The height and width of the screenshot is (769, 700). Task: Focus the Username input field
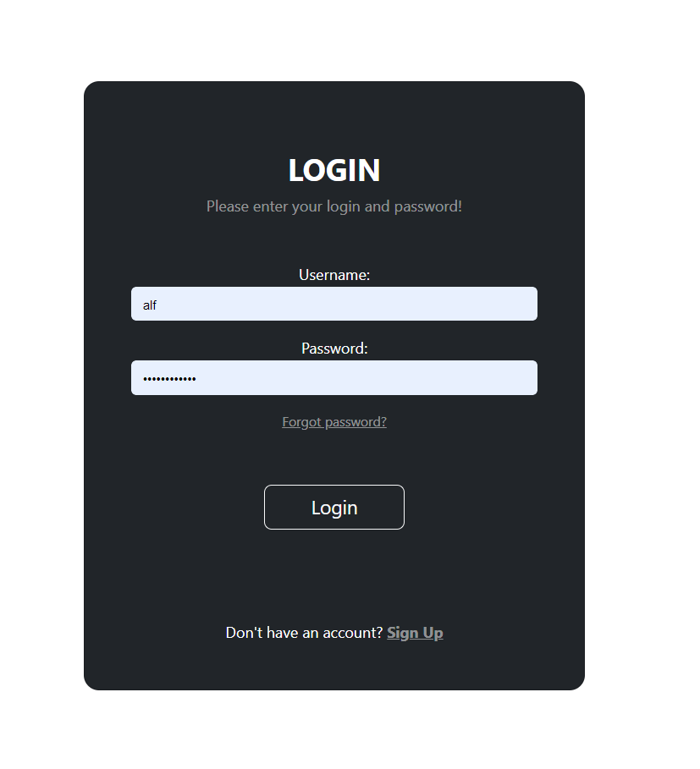(x=334, y=304)
